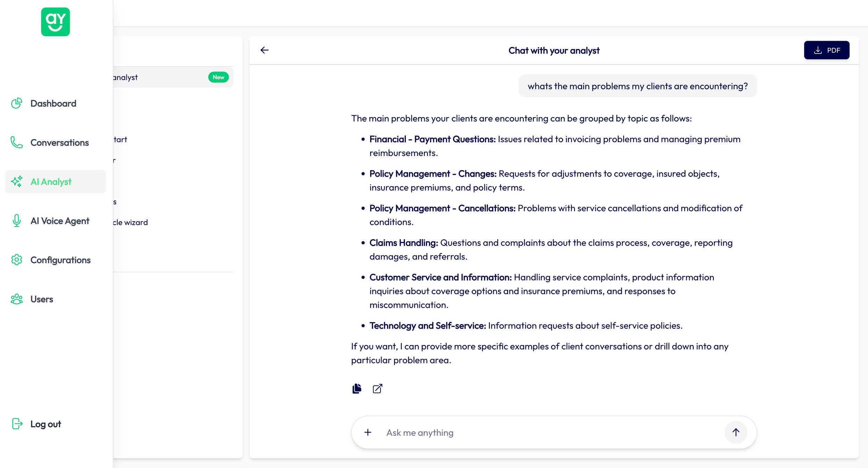Copy the analyst's response
The width and height of the screenshot is (868, 468).
pyautogui.click(x=357, y=388)
